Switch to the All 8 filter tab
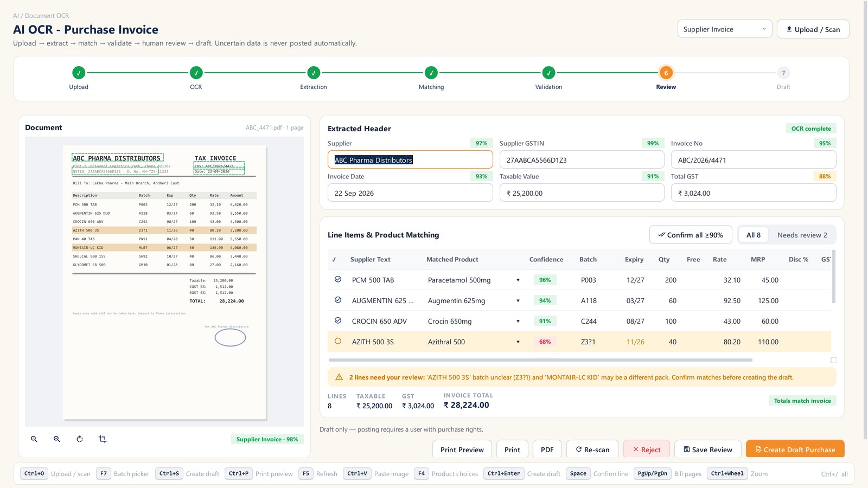Image resolution: width=868 pixels, height=488 pixels. tap(753, 235)
